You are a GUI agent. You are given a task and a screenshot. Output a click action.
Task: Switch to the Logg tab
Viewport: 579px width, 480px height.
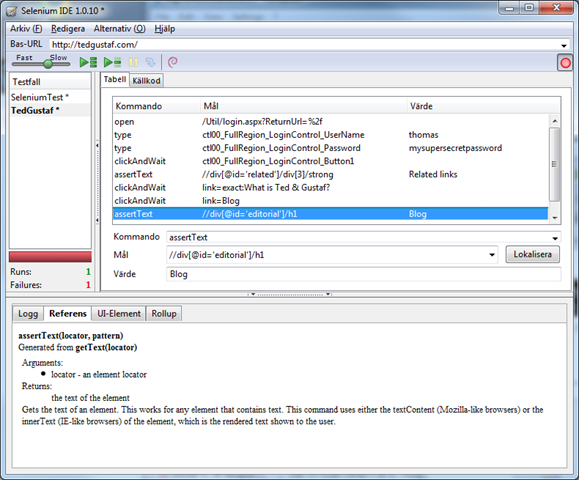pos(28,314)
